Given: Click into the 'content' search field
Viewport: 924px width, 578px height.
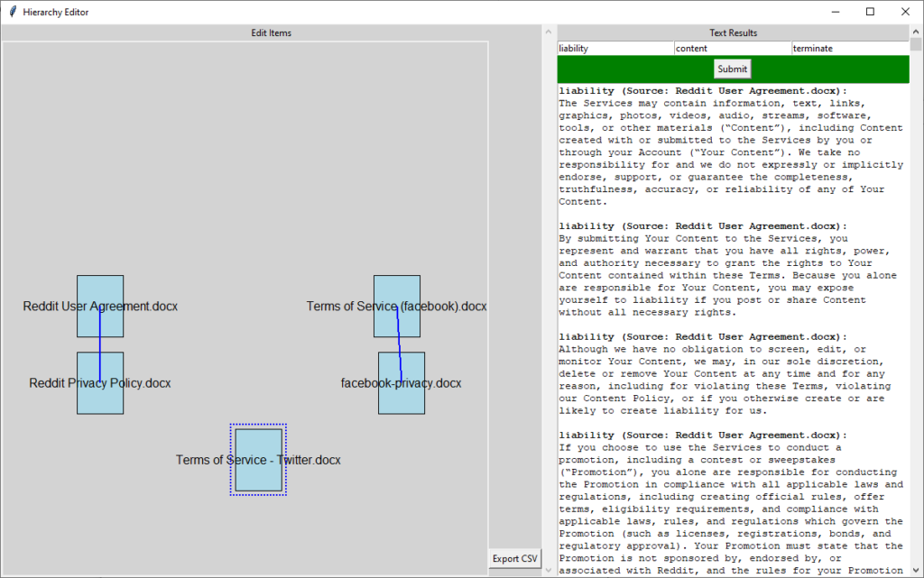Looking at the screenshot, I should tap(732, 48).
